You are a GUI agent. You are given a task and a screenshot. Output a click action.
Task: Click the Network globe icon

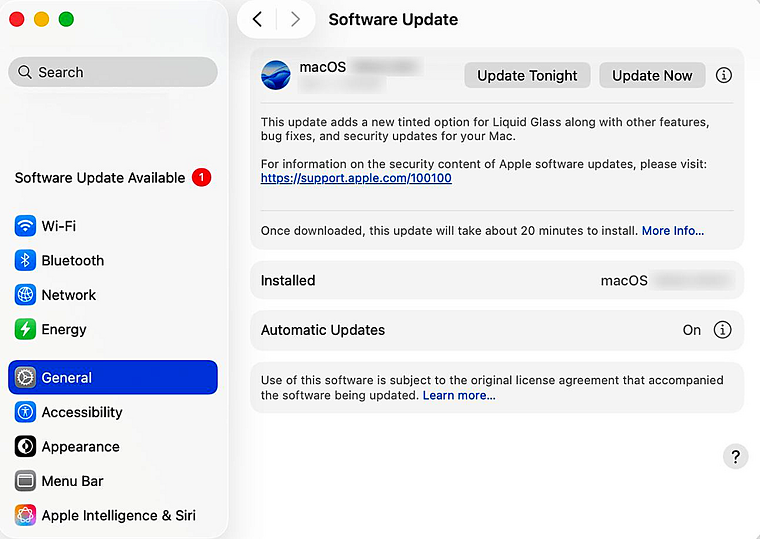point(25,295)
